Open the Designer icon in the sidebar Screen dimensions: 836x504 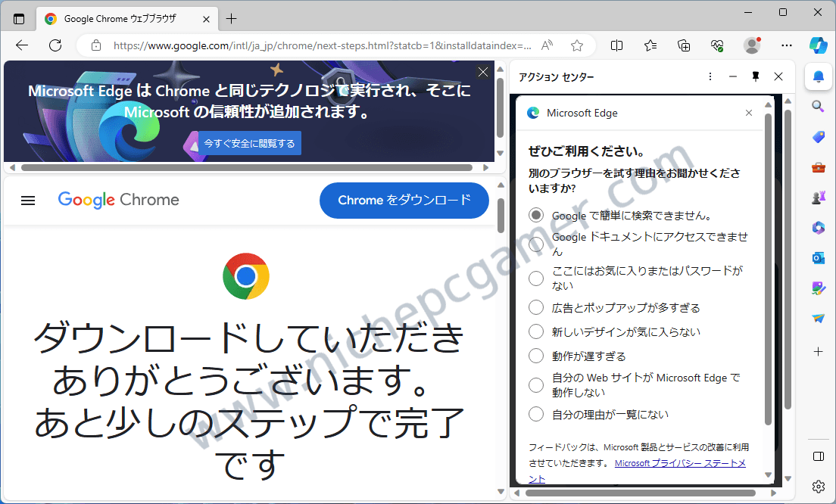click(x=819, y=288)
